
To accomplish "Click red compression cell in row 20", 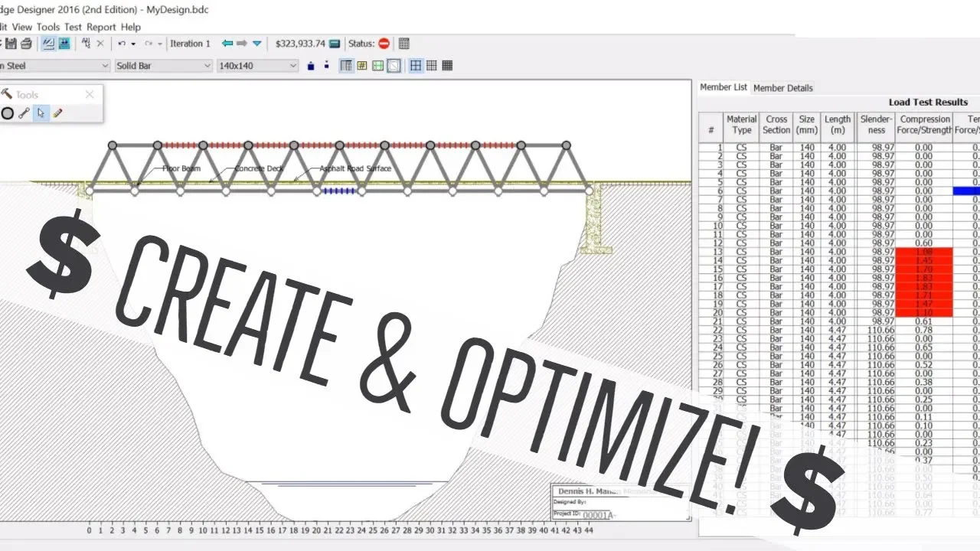I will 924,312.
